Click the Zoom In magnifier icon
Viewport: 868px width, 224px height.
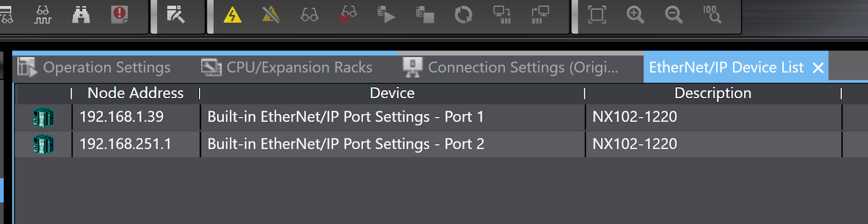point(635,15)
